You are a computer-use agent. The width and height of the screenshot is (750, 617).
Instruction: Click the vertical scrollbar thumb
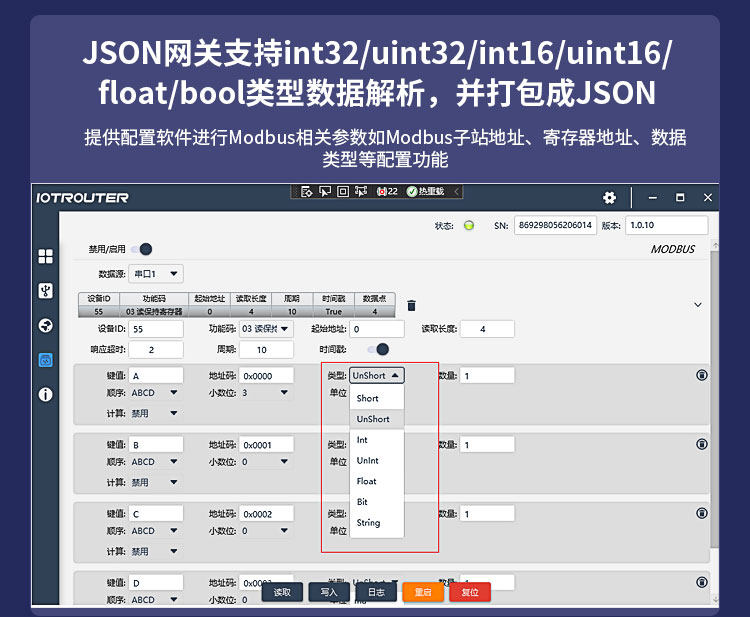pyautogui.click(x=715, y=399)
